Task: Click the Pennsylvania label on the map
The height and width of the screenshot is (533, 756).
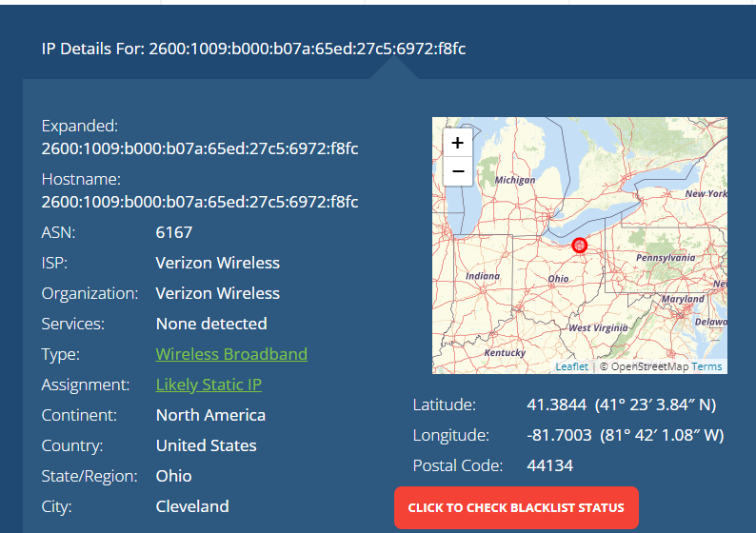Action: [666, 258]
